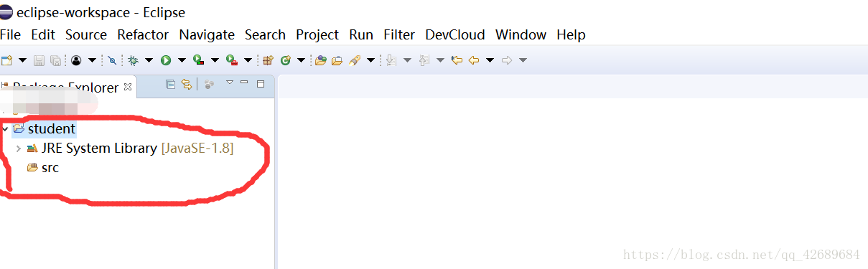Select the student project
The width and height of the screenshot is (868, 269).
(x=45, y=129)
